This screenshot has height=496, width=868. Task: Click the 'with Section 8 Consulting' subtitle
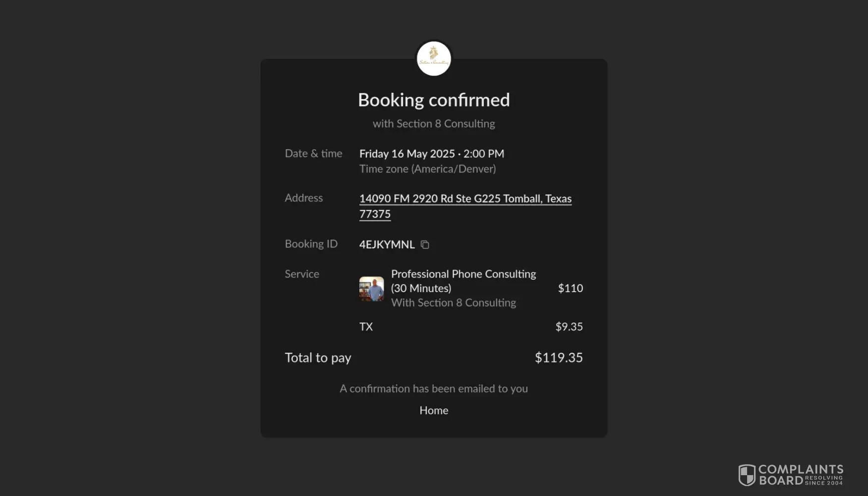(434, 124)
